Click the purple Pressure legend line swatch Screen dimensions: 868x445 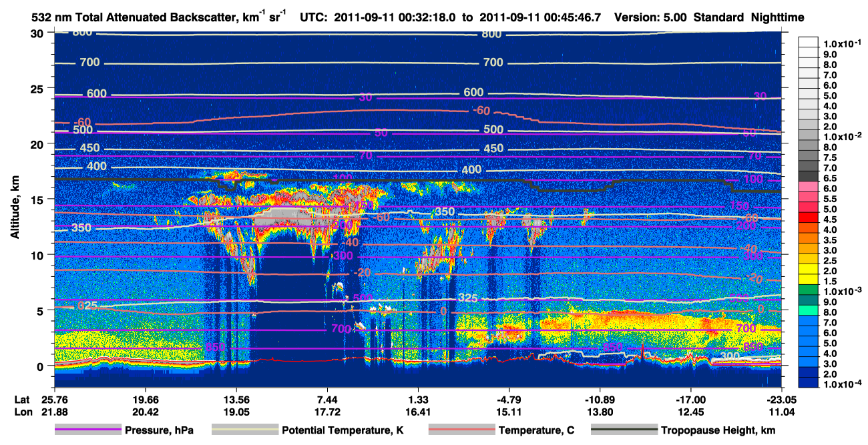[87, 430]
